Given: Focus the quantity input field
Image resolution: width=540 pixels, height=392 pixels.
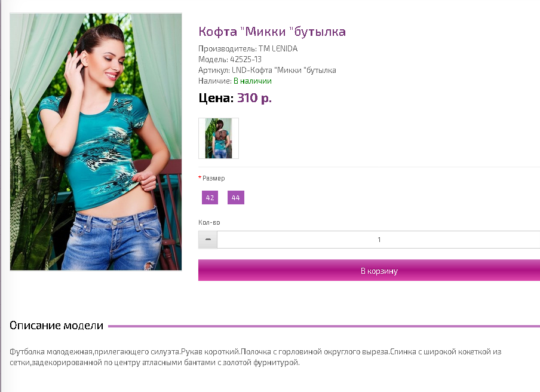Looking at the screenshot, I should tap(379, 240).
